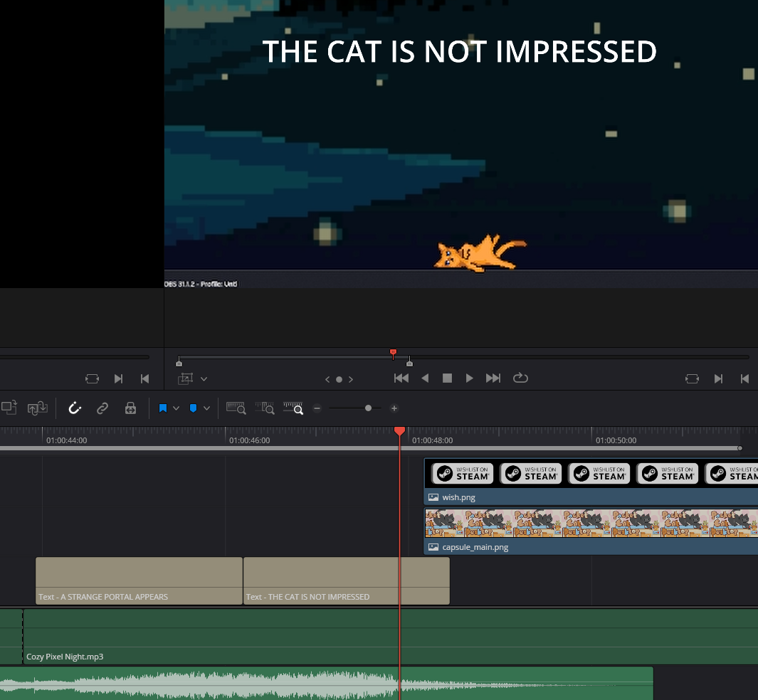Toggle loop playback
This screenshot has height=700, width=758.
click(520, 378)
